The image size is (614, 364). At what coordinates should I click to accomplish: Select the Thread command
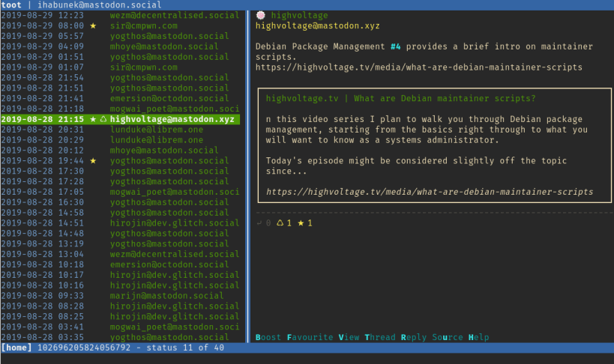pyautogui.click(x=380, y=337)
